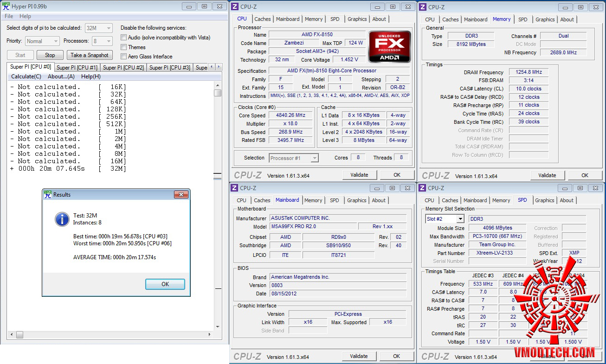Click the Start button in Hyper PI

point(20,55)
